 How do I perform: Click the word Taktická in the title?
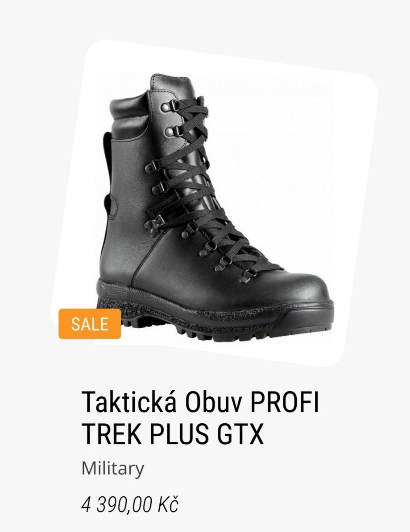pyautogui.click(x=129, y=402)
